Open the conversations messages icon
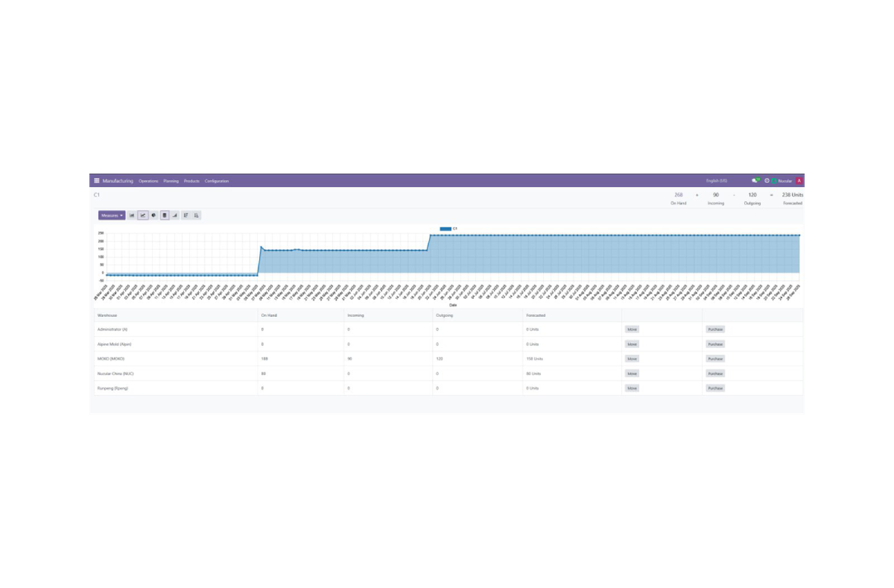The height and width of the screenshot is (588, 894). tap(755, 181)
